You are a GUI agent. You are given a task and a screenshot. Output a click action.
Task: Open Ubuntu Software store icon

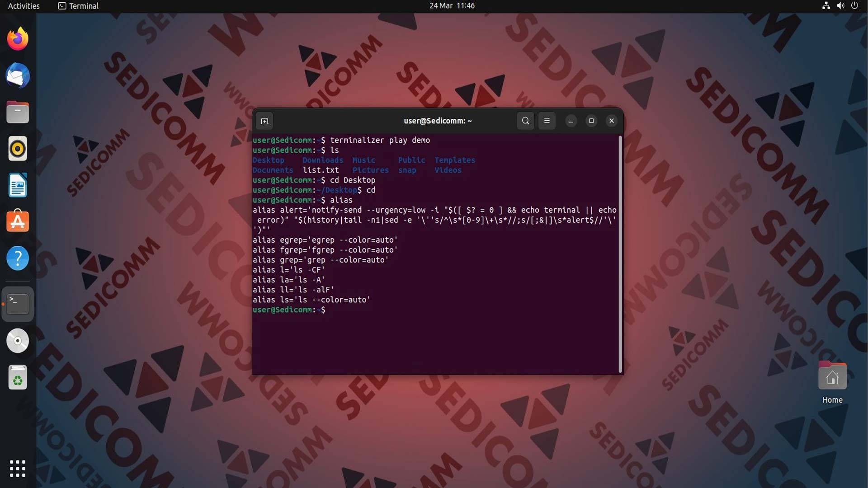(18, 221)
